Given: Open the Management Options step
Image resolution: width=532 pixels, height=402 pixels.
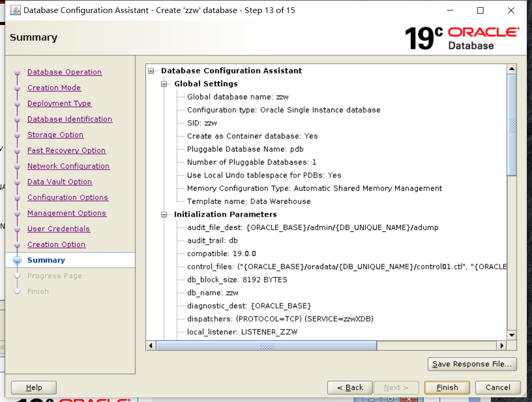Looking at the screenshot, I should coord(67,213).
